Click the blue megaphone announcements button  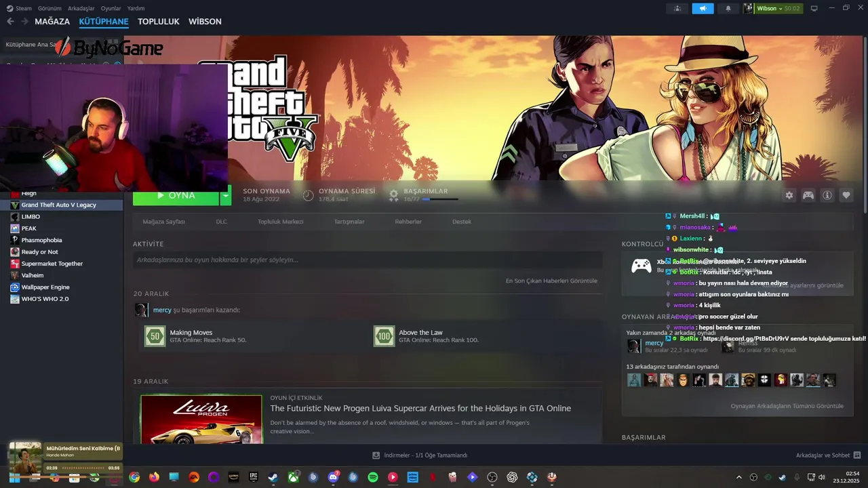tap(703, 8)
